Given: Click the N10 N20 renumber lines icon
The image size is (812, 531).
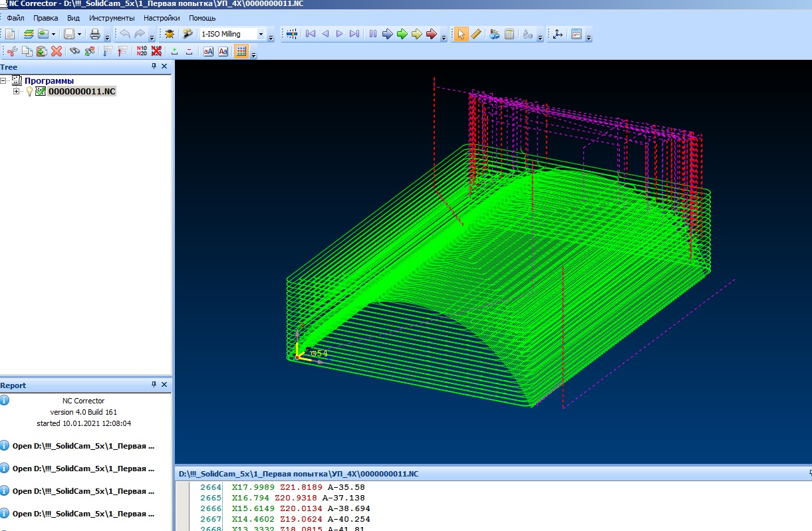Looking at the screenshot, I should pyautogui.click(x=142, y=51).
